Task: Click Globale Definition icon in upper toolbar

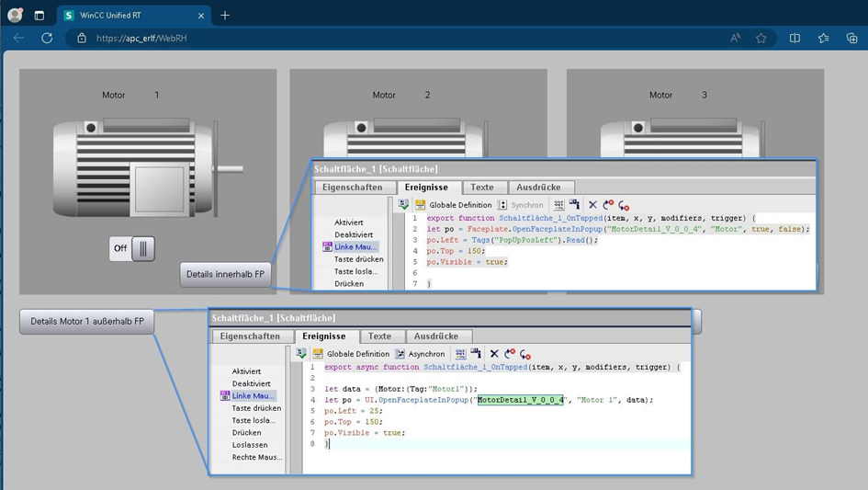Action: click(420, 205)
